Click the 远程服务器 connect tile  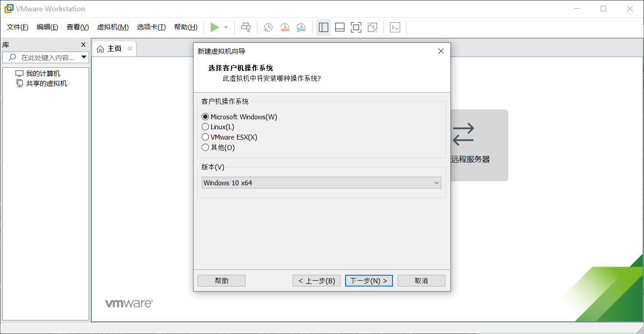click(x=479, y=145)
